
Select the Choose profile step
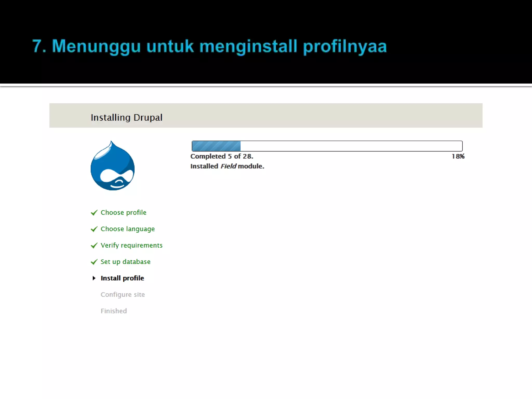(123, 212)
